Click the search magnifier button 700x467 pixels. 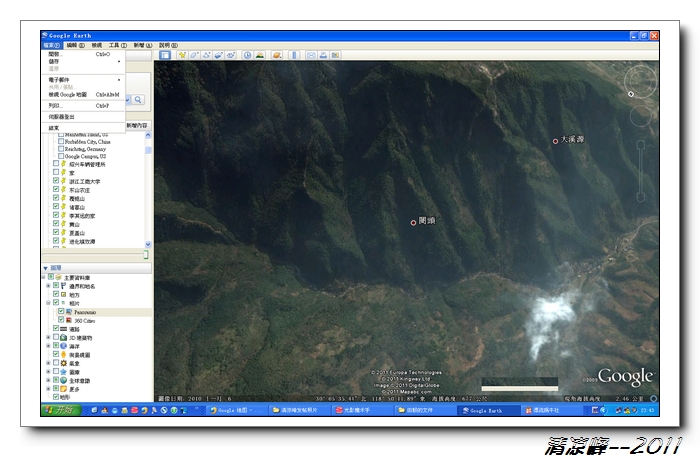(x=138, y=100)
